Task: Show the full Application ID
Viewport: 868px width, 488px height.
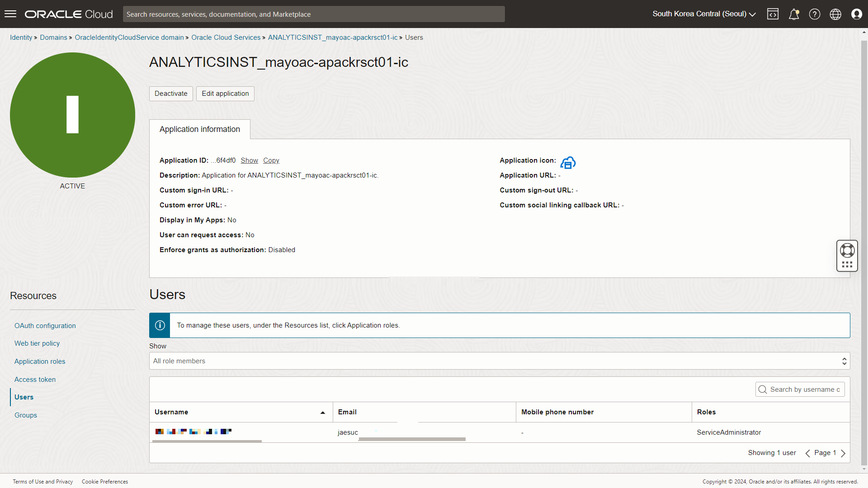Action: (249, 160)
